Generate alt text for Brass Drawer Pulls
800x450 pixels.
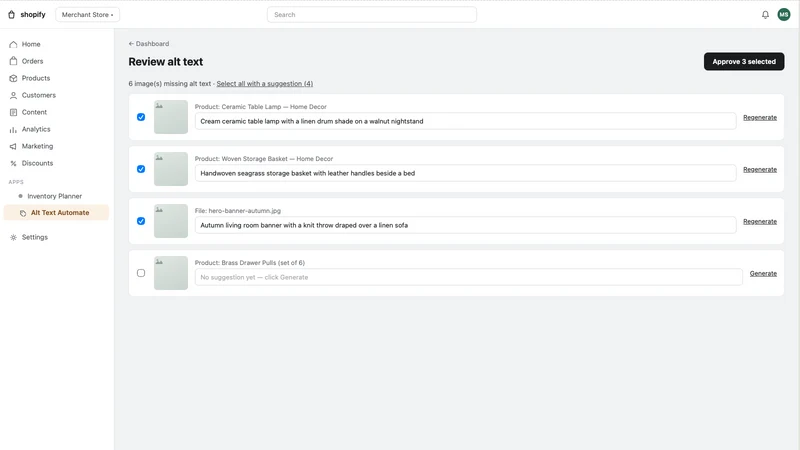(x=763, y=273)
